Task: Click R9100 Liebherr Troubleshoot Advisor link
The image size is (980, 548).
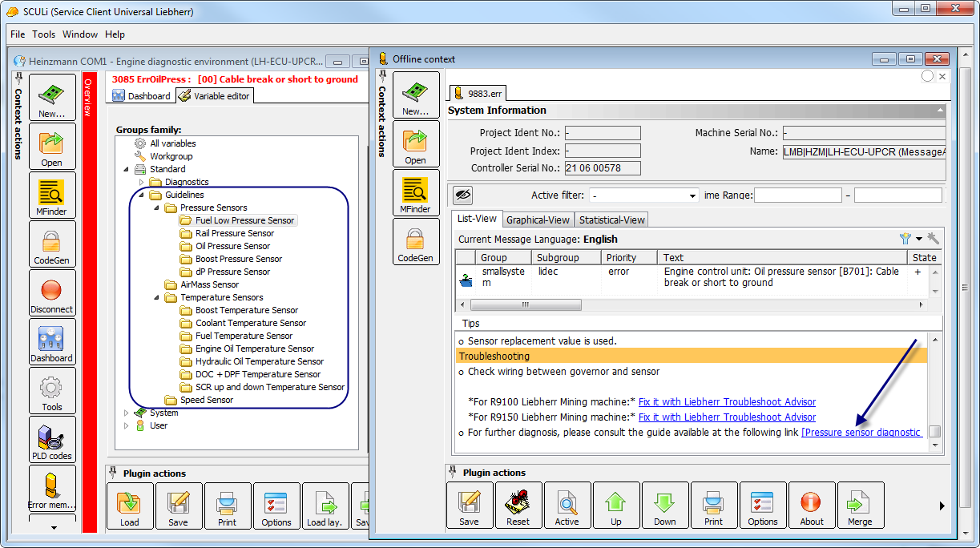Action: 727,401
